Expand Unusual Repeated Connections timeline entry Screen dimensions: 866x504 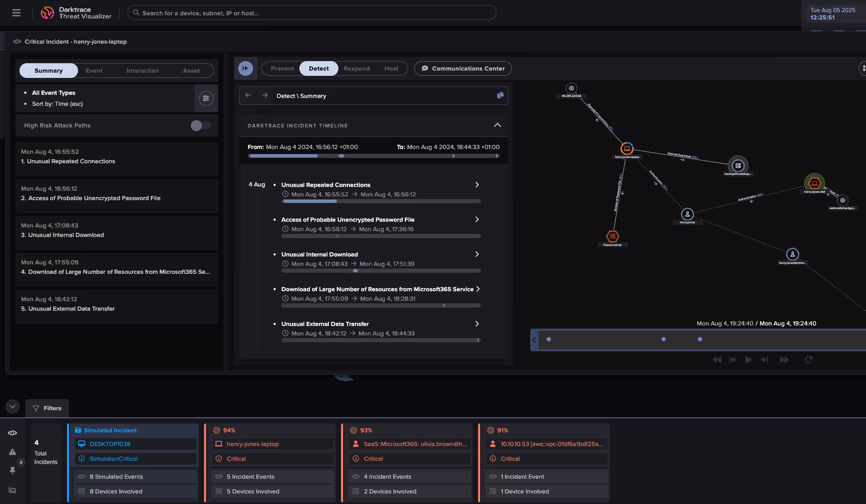[x=477, y=185]
